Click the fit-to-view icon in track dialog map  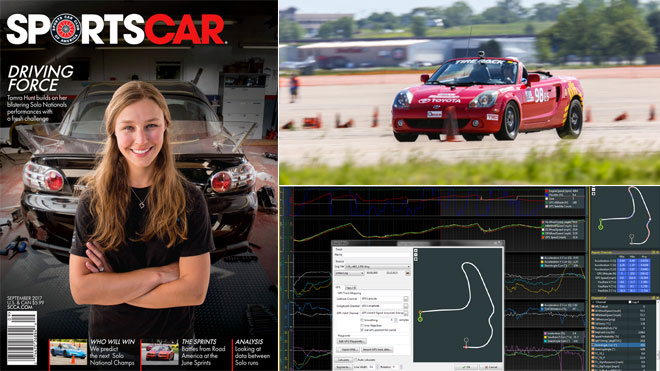(416, 259)
